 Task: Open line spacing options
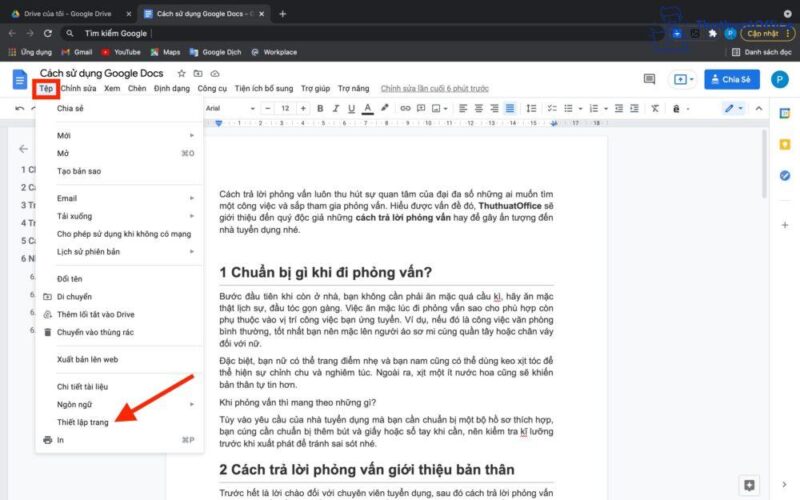click(x=531, y=108)
